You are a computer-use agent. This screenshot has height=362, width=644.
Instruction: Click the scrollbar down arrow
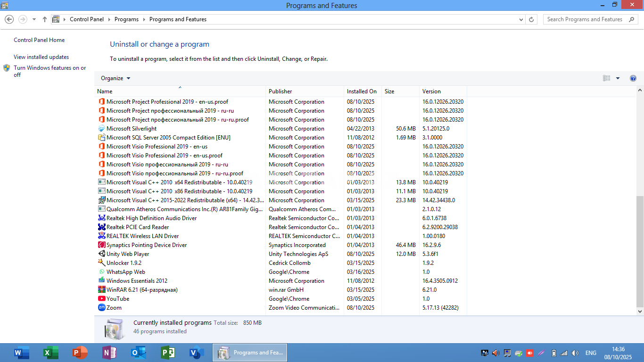[x=640, y=312]
